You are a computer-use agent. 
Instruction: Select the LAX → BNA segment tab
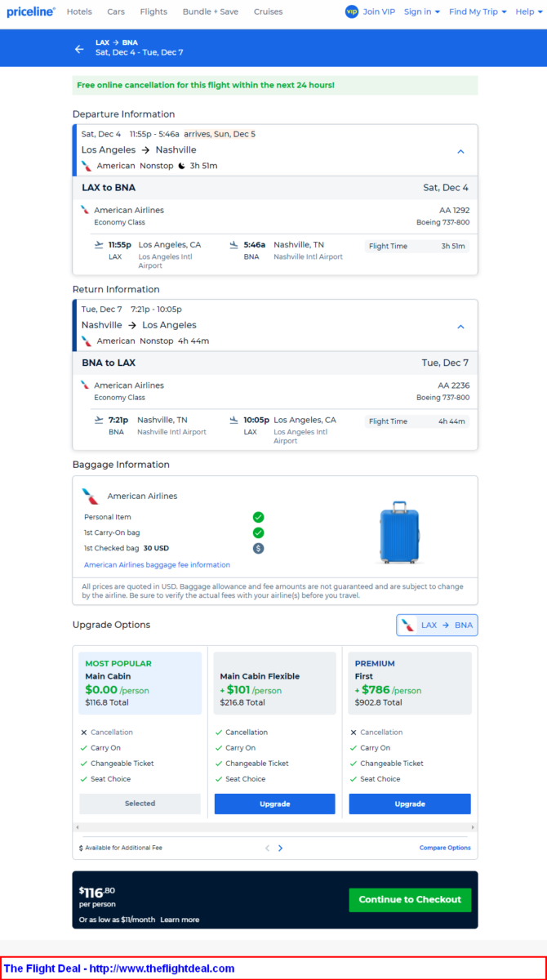[437, 625]
